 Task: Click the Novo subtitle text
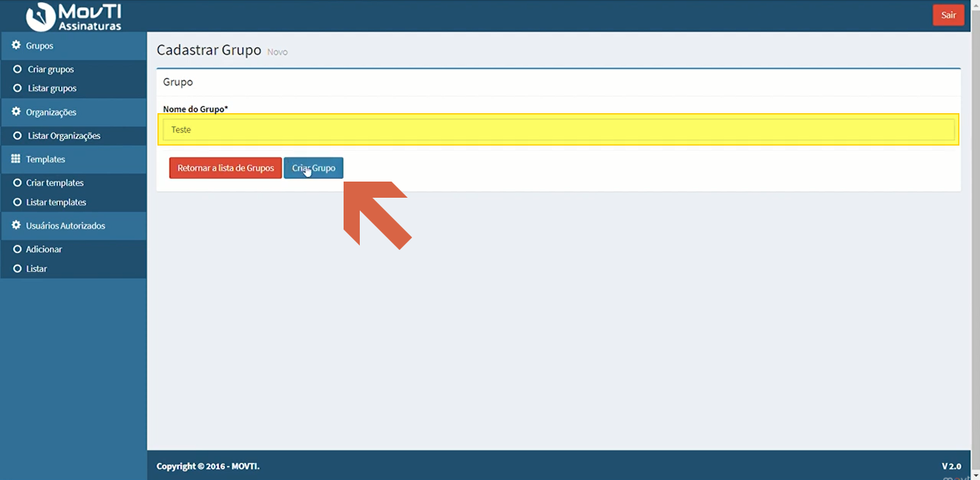(x=277, y=52)
